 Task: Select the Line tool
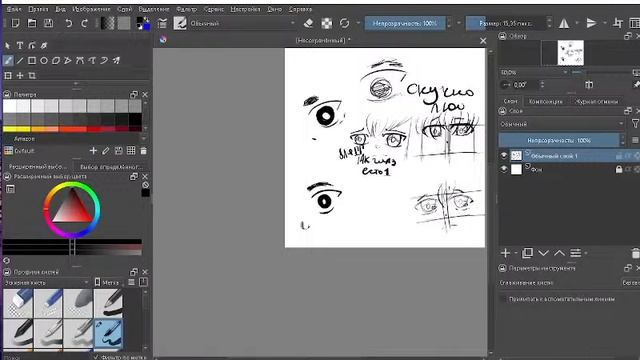click(20, 61)
